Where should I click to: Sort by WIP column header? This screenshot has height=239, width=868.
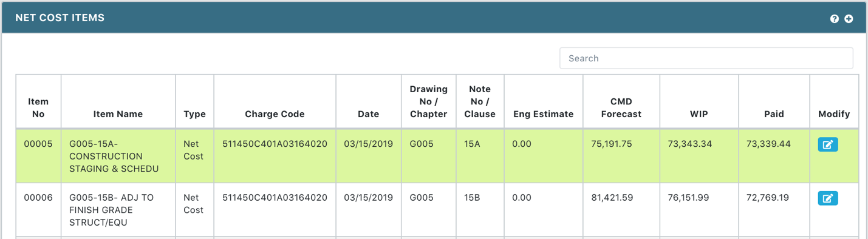coord(699,113)
